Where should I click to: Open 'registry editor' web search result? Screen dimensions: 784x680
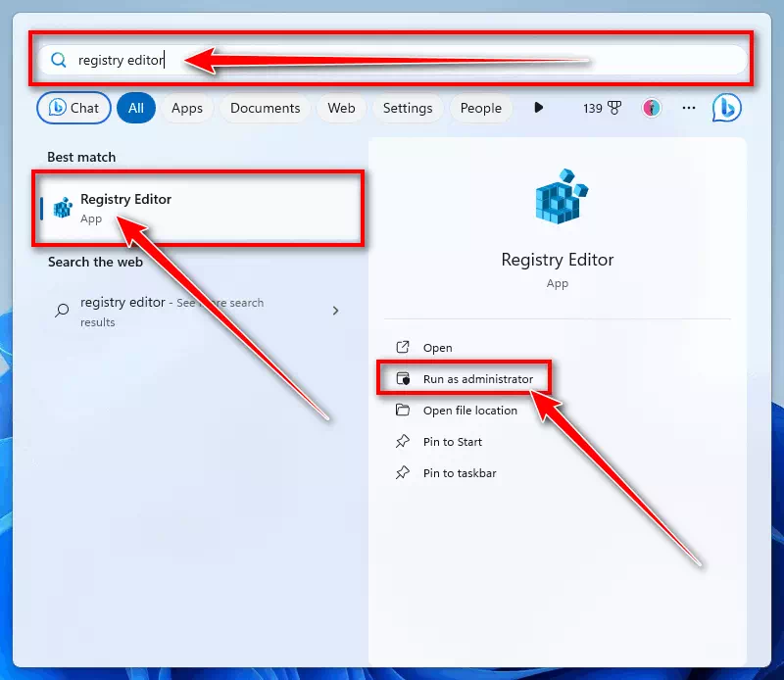coord(197,311)
